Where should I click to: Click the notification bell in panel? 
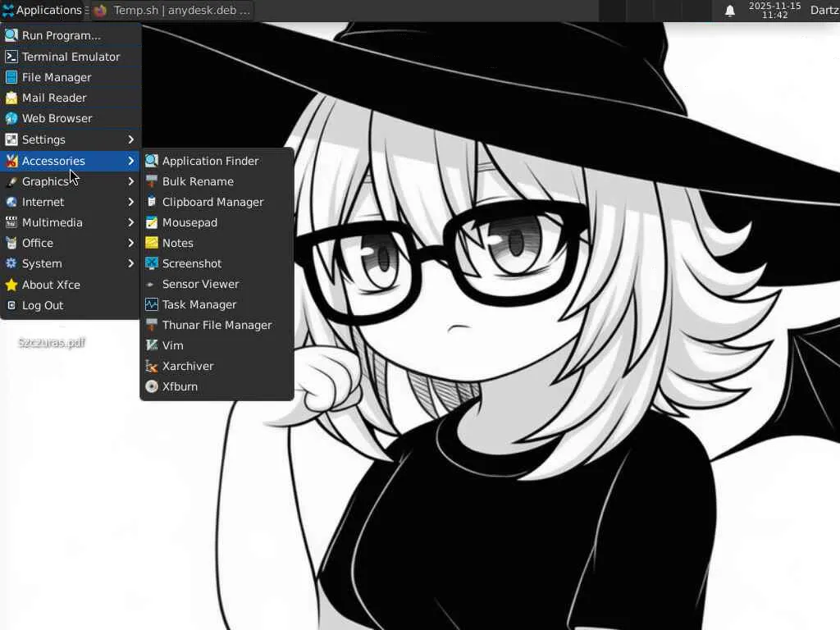tap(729, 11)
